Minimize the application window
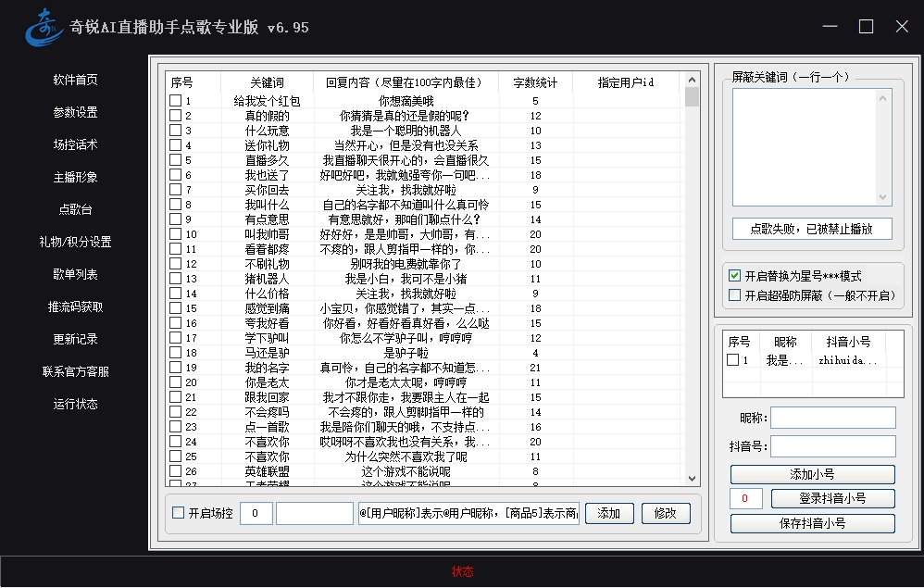Image resolution: width=924 pixels, height=588 pixels. tap(830, 27)
